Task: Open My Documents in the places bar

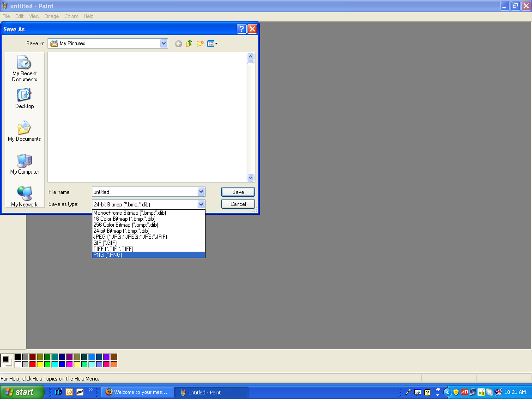Action: [x=24, y=131]
